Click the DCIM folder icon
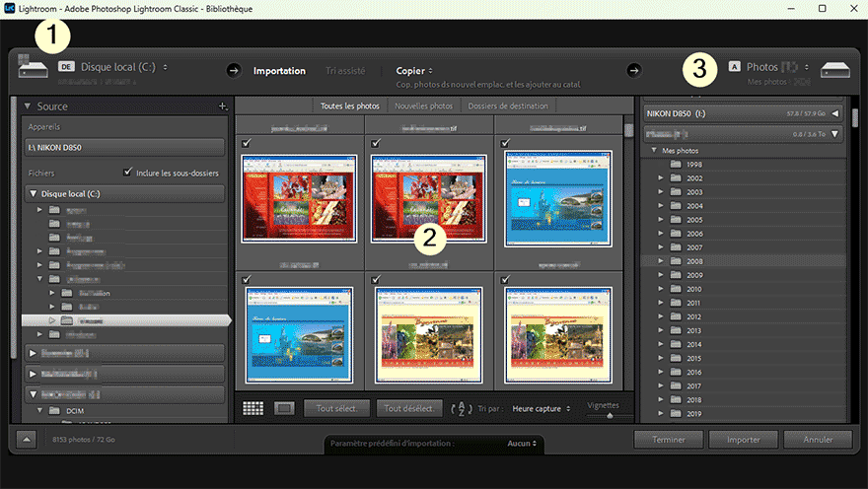The width and height of the screenshot is (868, 489). (54, 410)
